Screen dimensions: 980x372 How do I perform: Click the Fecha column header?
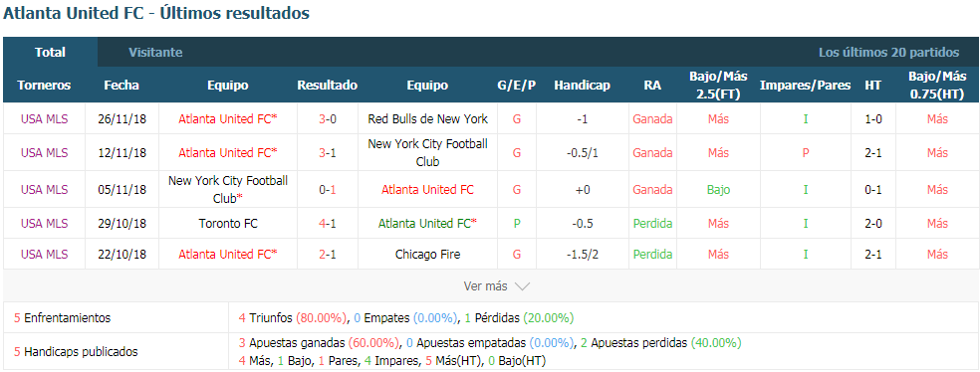tap(122, 86)
